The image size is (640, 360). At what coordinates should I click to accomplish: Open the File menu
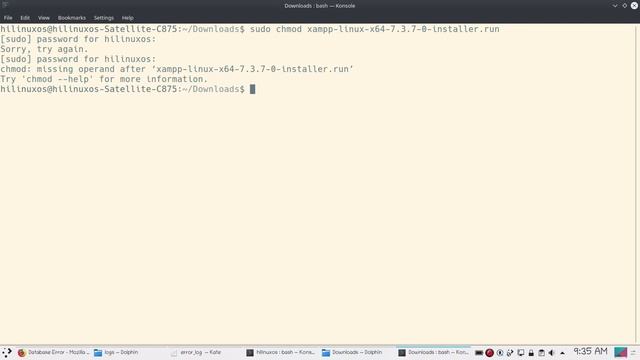(8, 18)
